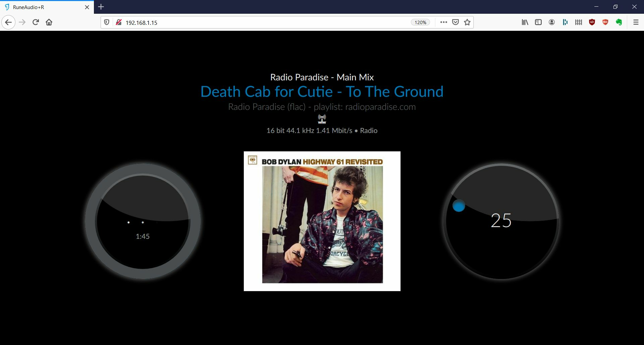The width and height of the screenshot is (644, 345).
Task: Click the insecure connection padlock icon
Action: pyautogui.click(x=118, y=22)
